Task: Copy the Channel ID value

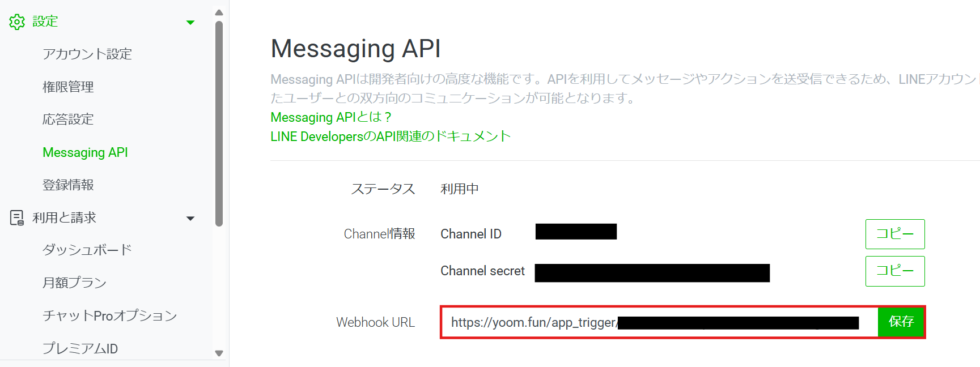Action: 895,234
